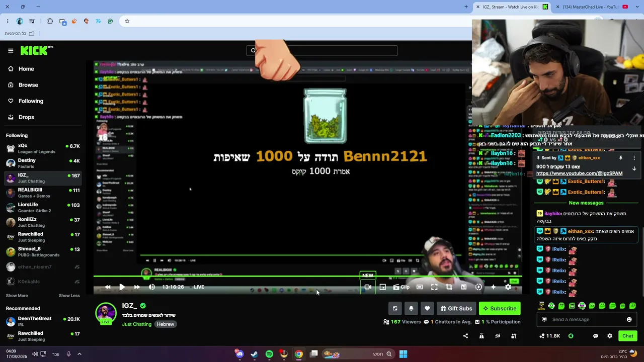644x362 pixels.
Task: Open LiorsLife channel from sidebar
Action: [43, 207]
